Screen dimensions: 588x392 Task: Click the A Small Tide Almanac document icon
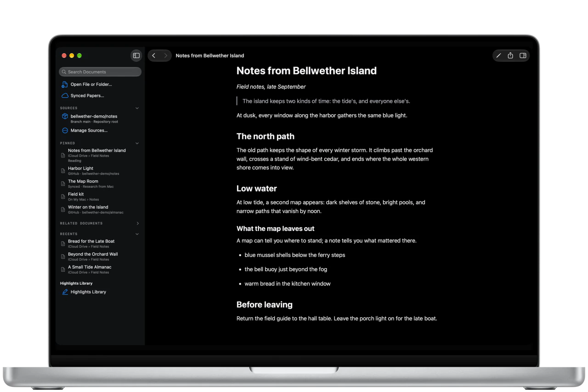[63, 269]
